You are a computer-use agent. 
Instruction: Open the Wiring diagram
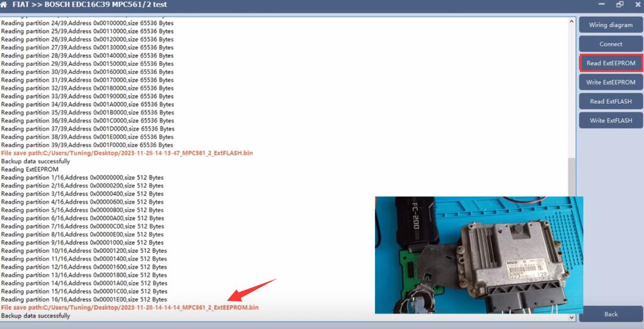pos(610,25)
